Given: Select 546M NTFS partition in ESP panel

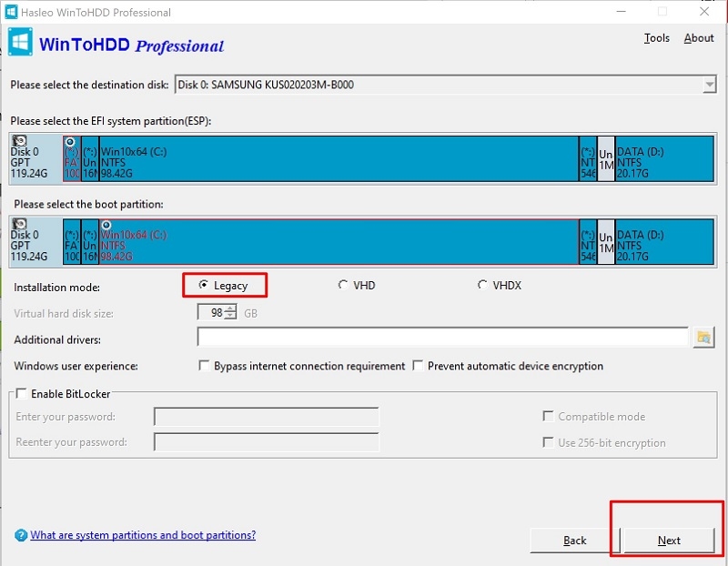Looking at the screenshot, I should (x=588, y=159).
